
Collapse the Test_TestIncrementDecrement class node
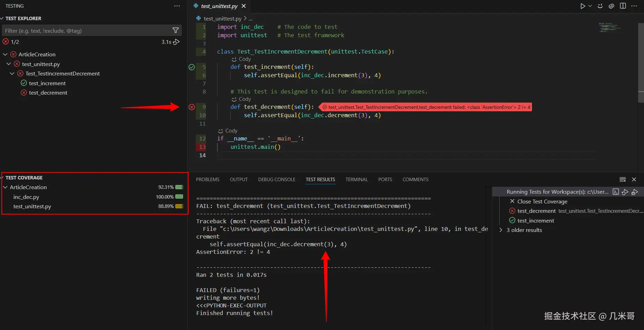pos(12,73)
